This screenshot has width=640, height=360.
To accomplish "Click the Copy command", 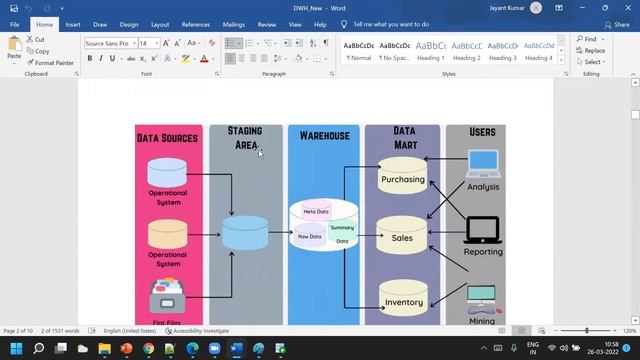I will coord(38,51).
